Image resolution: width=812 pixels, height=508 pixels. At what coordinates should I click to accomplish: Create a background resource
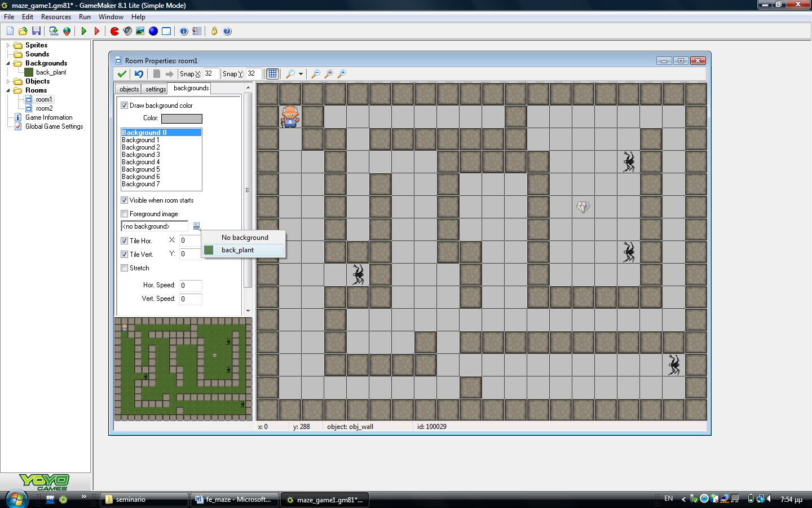pos(140,31)
